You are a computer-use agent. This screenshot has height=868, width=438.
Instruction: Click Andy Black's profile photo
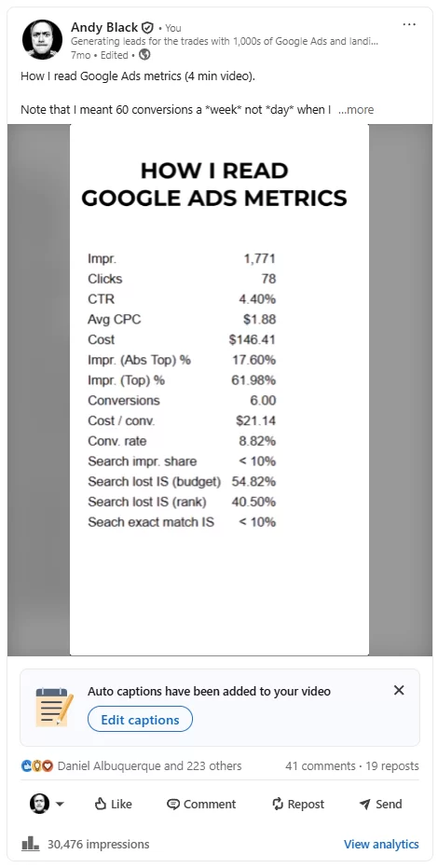[42, 40]
